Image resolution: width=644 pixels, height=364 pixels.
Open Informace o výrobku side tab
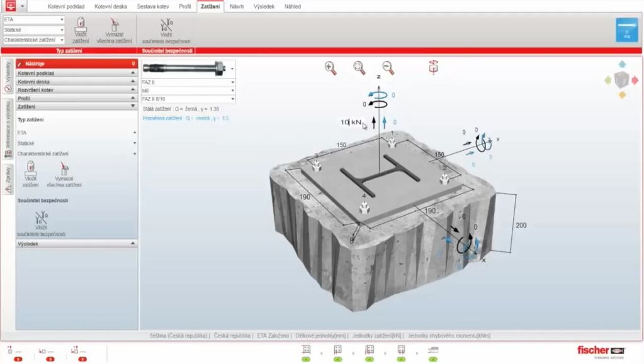coord(8,130)
